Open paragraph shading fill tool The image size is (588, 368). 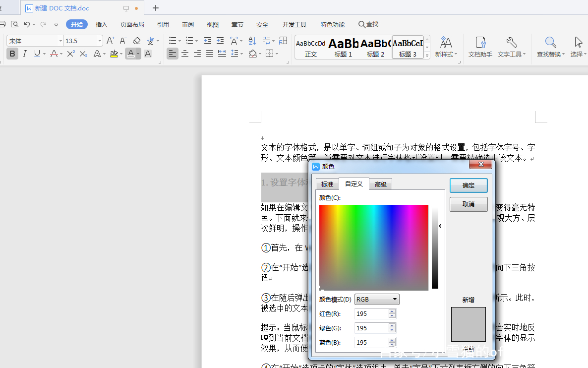pyautogui.click(x=253, y=54)
